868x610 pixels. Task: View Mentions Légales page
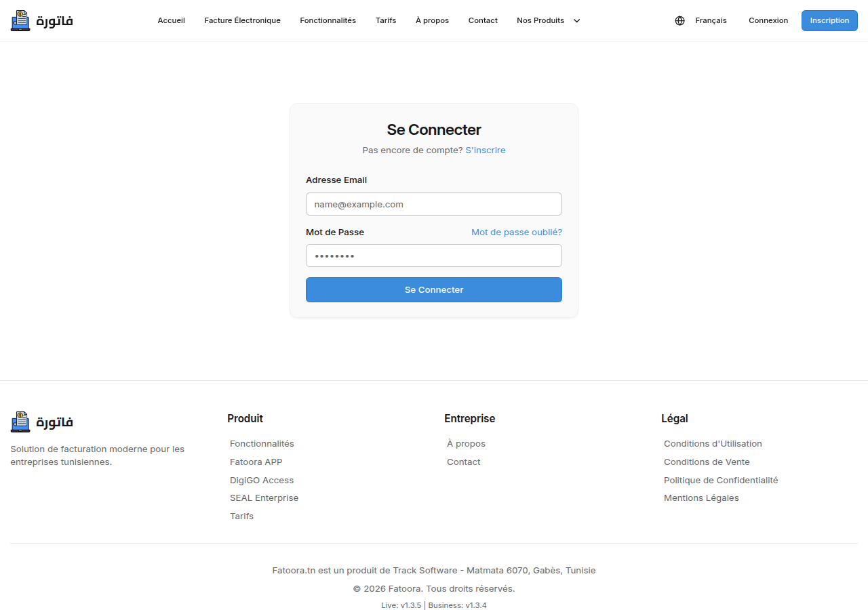tap(701, 497)
